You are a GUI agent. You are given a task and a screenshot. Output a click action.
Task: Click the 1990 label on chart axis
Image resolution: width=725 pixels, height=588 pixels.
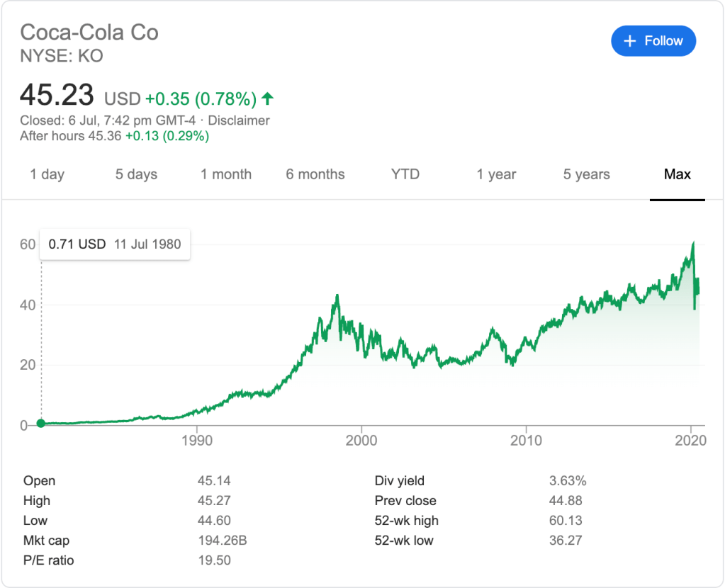(x=197, y=441)
